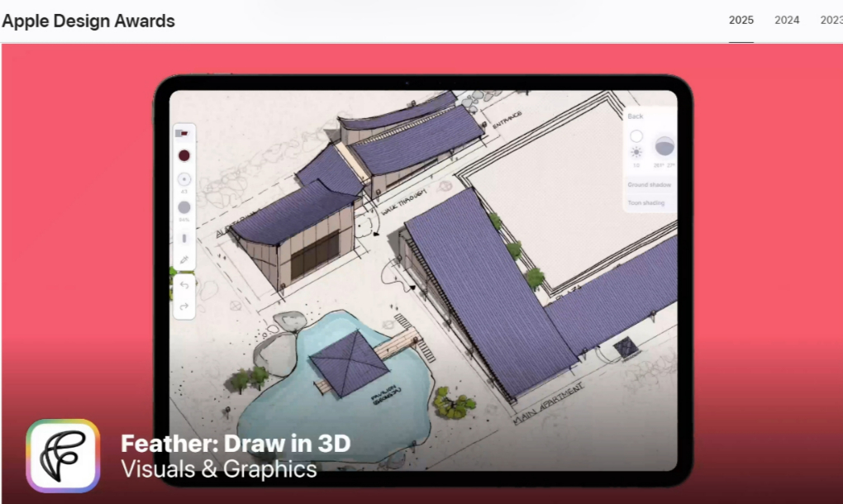
Task: Toggle the Ground shadow option
Action: 649,185
